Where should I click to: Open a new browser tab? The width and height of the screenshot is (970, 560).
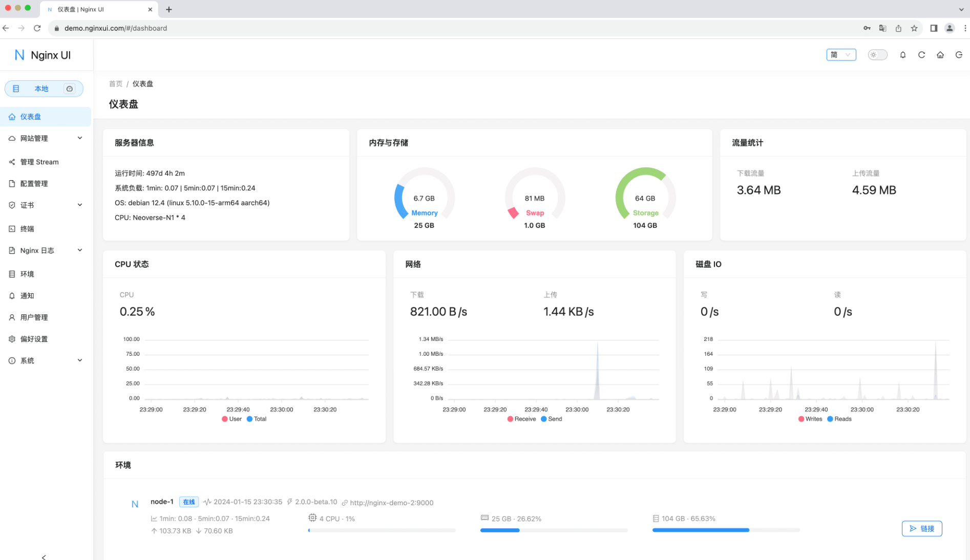coord(169,9)
